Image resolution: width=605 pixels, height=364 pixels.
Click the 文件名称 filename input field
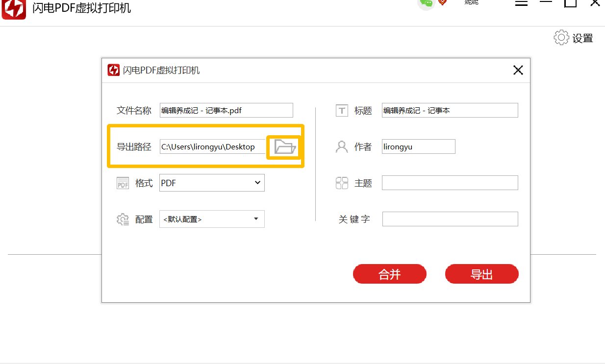coord(226,110)
